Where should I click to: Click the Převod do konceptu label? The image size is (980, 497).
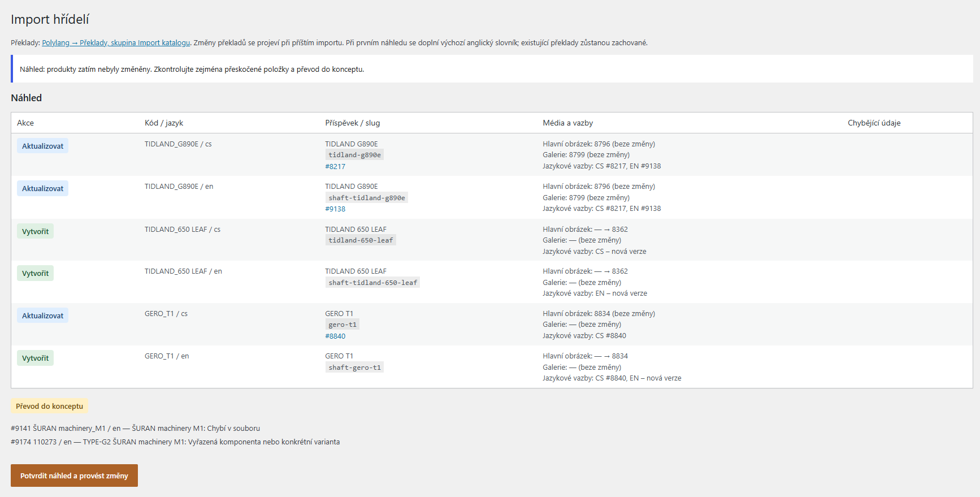(49, 406)
